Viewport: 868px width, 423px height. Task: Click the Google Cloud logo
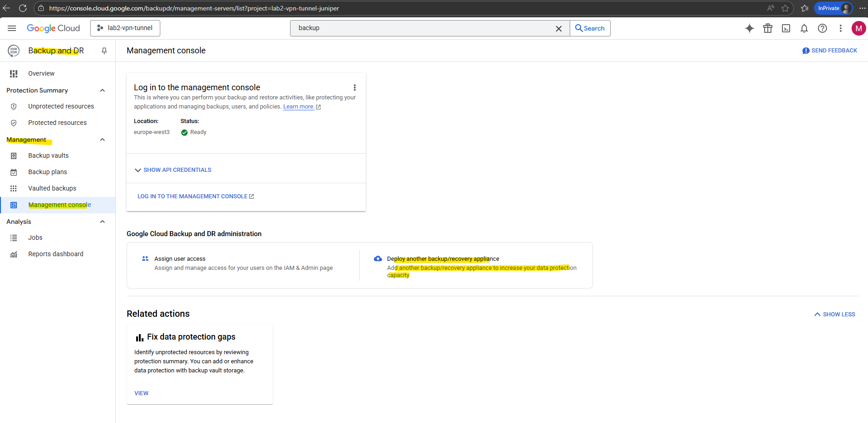(x=53, y=28)
